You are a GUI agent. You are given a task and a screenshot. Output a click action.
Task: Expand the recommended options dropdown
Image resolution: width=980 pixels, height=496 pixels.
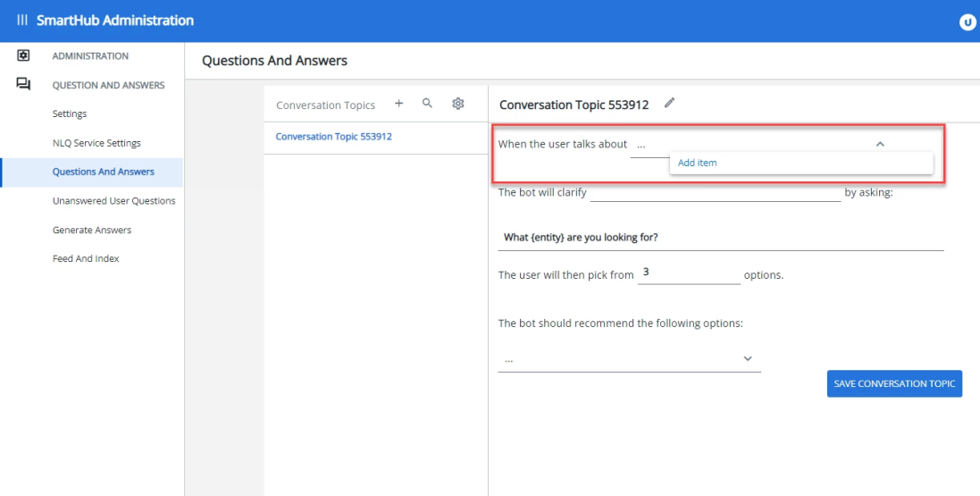[x=748, y=359]
